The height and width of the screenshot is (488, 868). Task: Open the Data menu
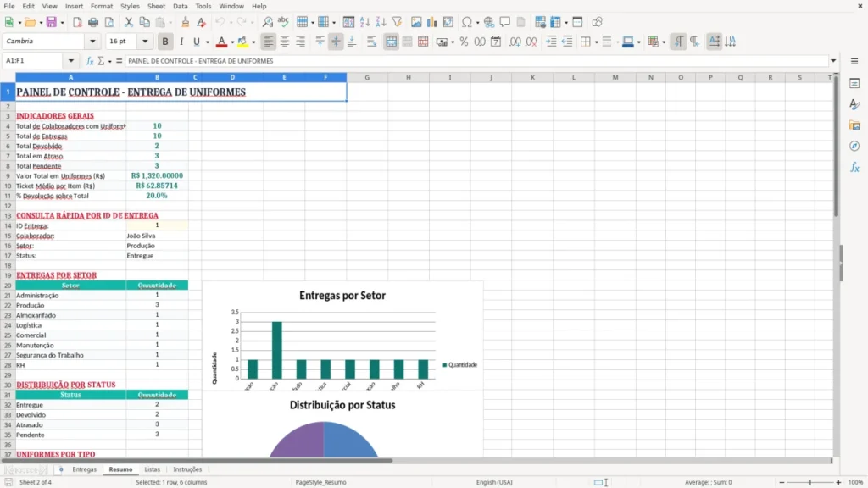click(180, 6)
